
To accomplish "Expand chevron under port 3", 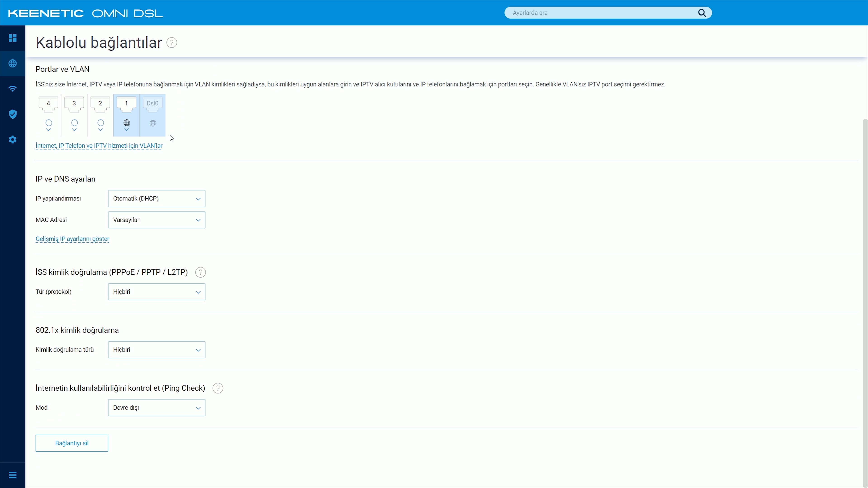I will [x=74, y=130].
